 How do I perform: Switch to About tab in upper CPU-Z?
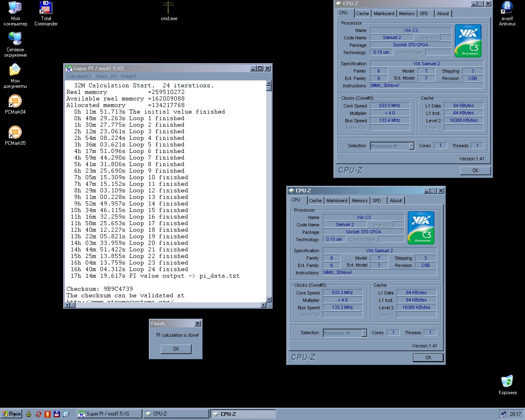[x=443, y=14]
